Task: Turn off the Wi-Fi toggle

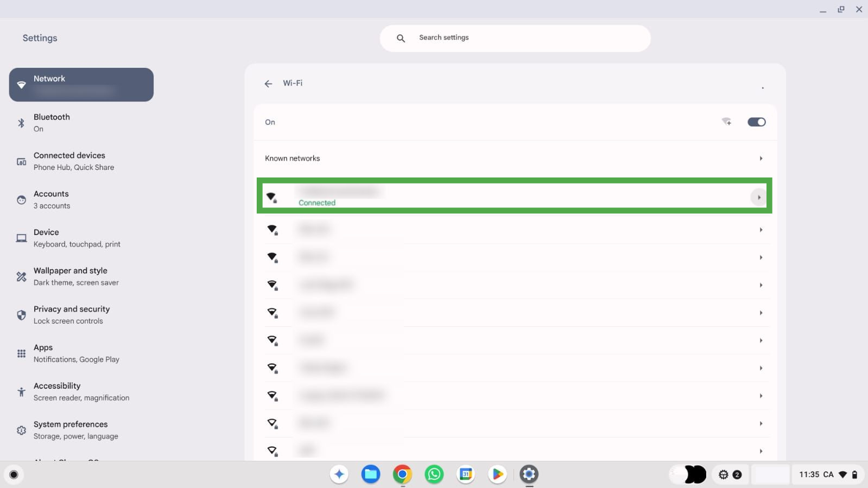Action: 756,122
